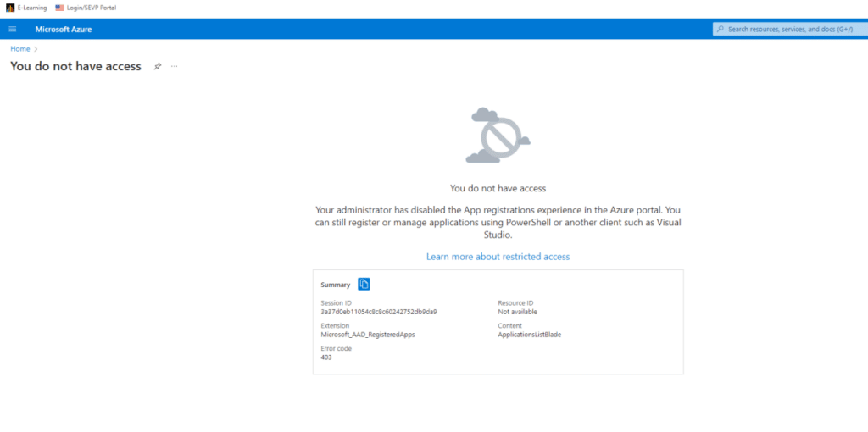Open Learn more about restricted access

(x=498, y=256)
